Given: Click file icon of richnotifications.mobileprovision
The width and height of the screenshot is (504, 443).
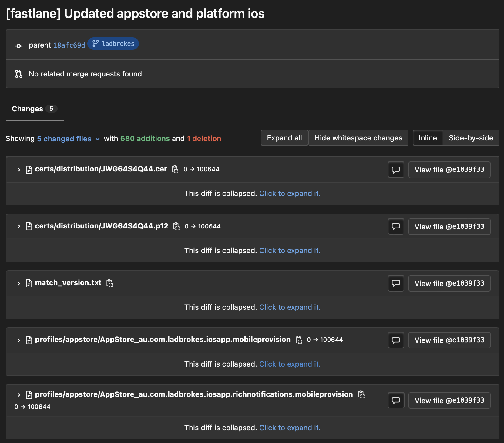Looking at the screenshot, I should tap(29, 395).
